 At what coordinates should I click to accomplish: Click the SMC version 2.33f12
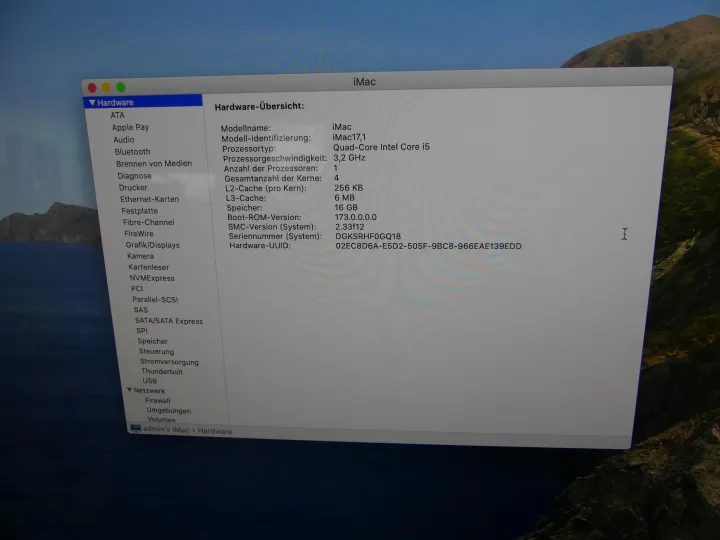click(350, 227)
